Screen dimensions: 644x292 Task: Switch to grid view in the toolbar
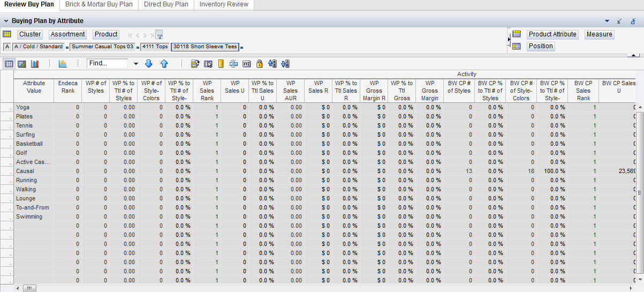click(9, 64)
